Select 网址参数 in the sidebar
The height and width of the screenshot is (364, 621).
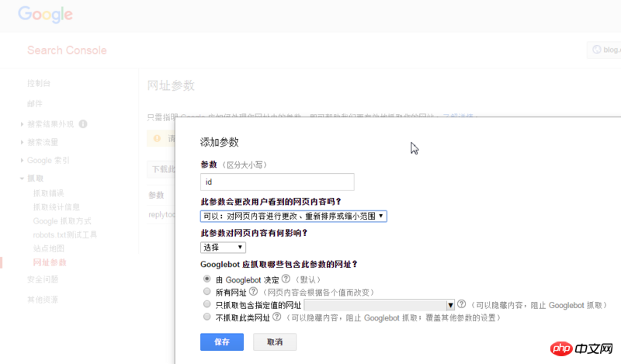tap(50, 262)
